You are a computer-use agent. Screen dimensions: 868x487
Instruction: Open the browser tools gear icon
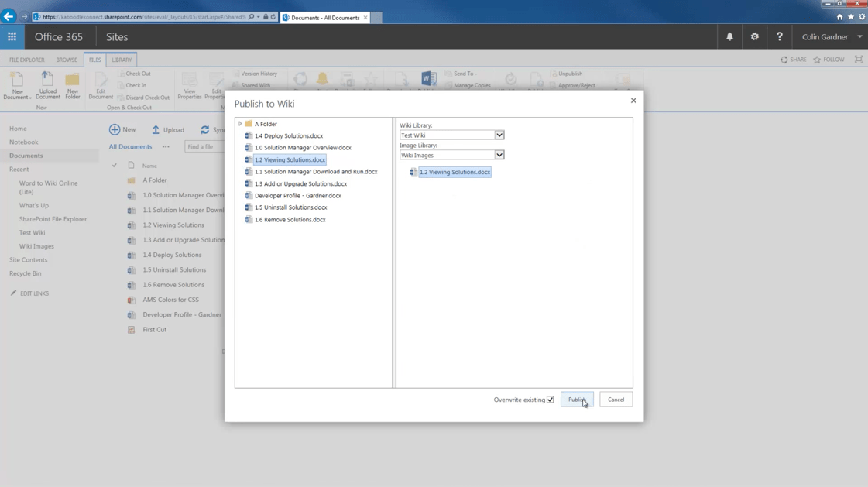pos(862,17)
